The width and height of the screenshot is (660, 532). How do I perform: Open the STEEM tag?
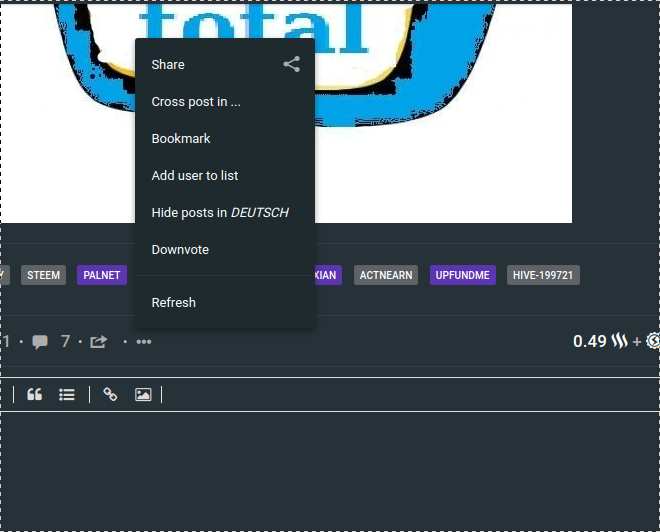[43, 275]
